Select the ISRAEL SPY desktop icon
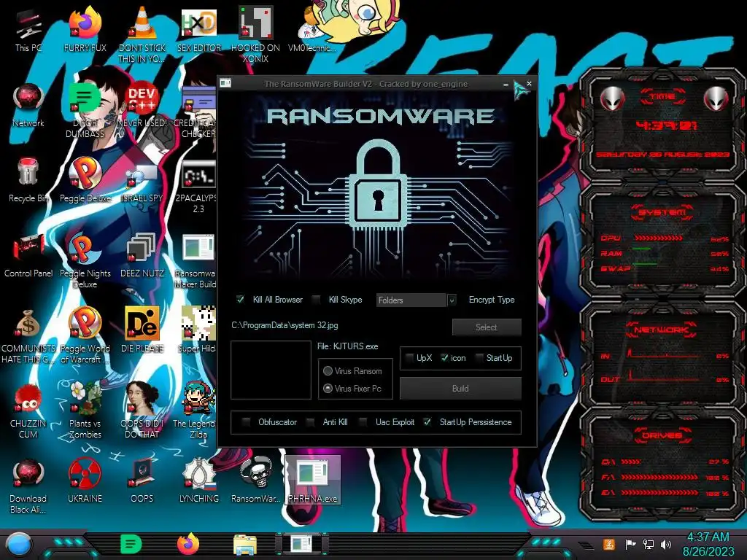The image size is (747, 560). [x=142, y=183]
